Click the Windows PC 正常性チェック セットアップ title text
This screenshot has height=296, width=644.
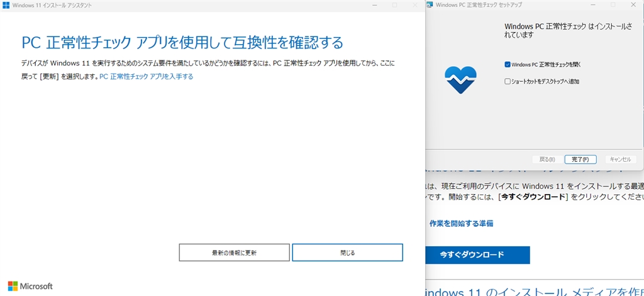[479, 5]
